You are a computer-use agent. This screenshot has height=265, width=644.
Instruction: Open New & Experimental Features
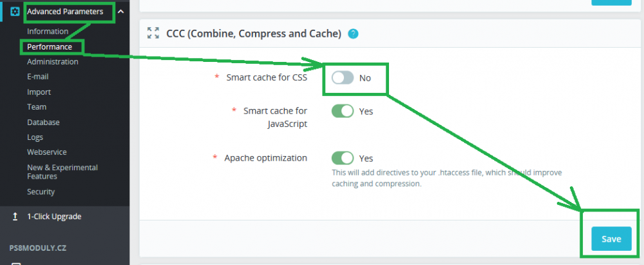point(62,172)
